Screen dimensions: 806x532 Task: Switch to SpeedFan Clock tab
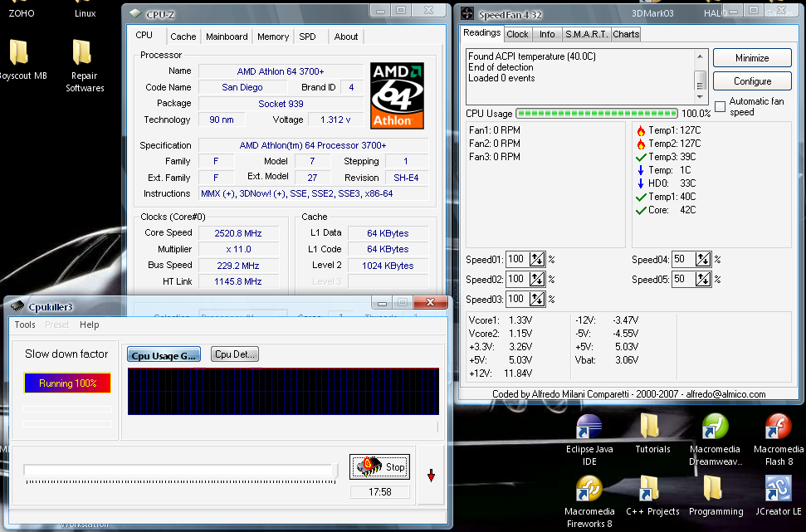[517, 34]
